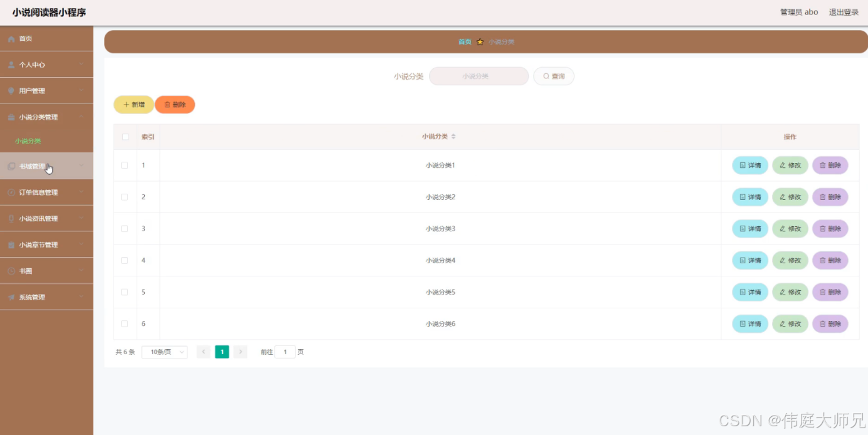Screen dimensions: 868x435
Task: Check the checkbox for row 小说分类1
Action: [x=125, y=165]
